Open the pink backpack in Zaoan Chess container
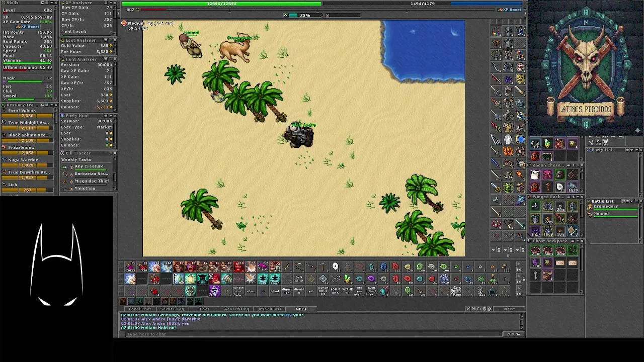The height and width of the screenshot is (362, 644). (x=547, y=174)
